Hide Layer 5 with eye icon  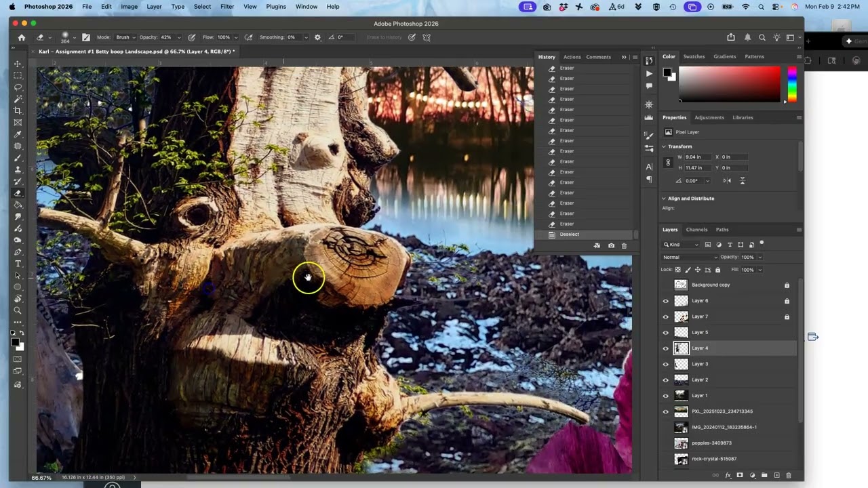665,333
